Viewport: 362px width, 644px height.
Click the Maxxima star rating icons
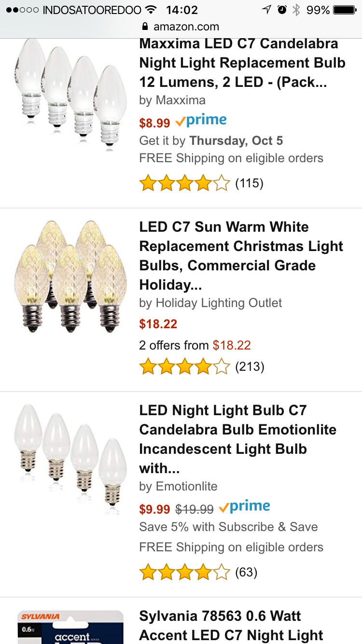184,184
